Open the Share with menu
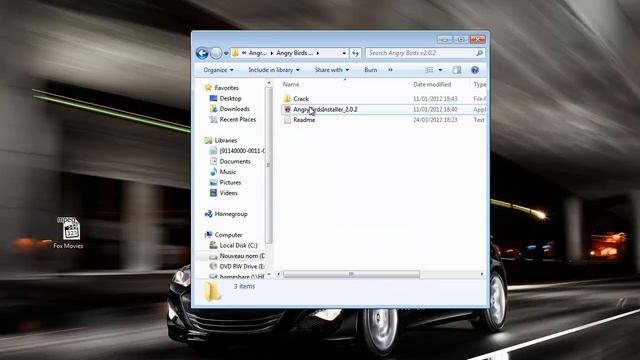The width and height of the screenshot is (640, 360). tap(331, 70)
